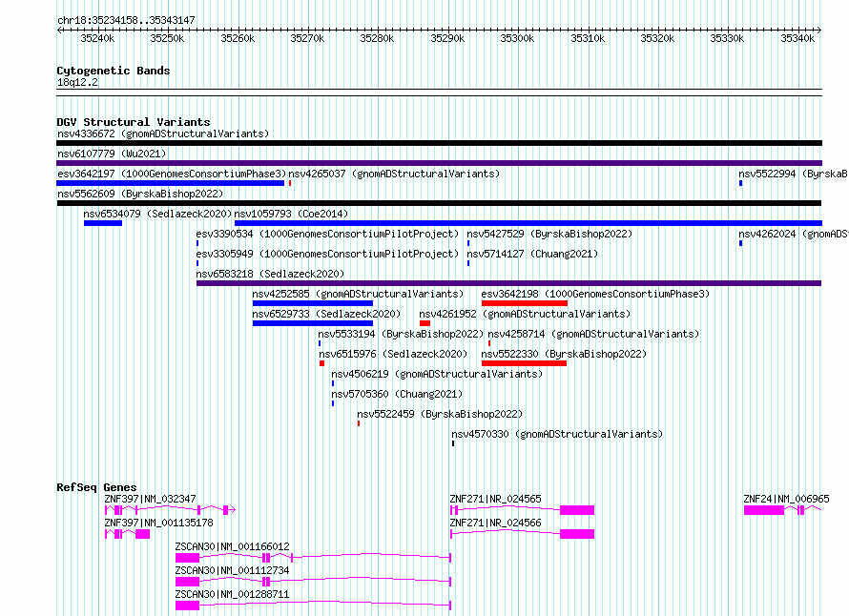Click nsv5714127 (Chuang2021) label

[532, 254]
